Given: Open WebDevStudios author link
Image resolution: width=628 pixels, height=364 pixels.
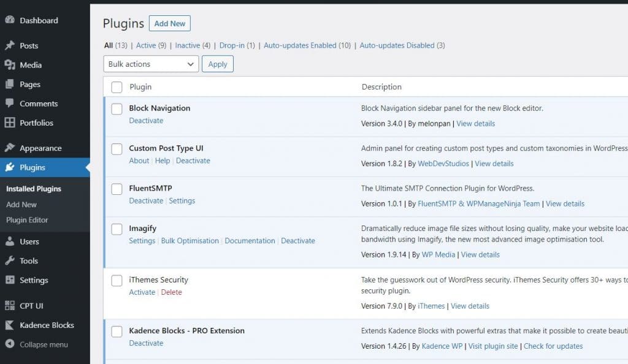Looking at the screenshot, I should tap(443, 163).
